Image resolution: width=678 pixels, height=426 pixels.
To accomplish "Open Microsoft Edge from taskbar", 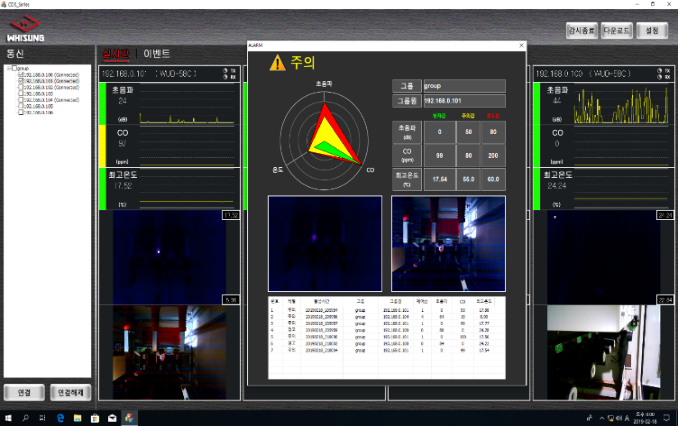I will coord(61,417).
